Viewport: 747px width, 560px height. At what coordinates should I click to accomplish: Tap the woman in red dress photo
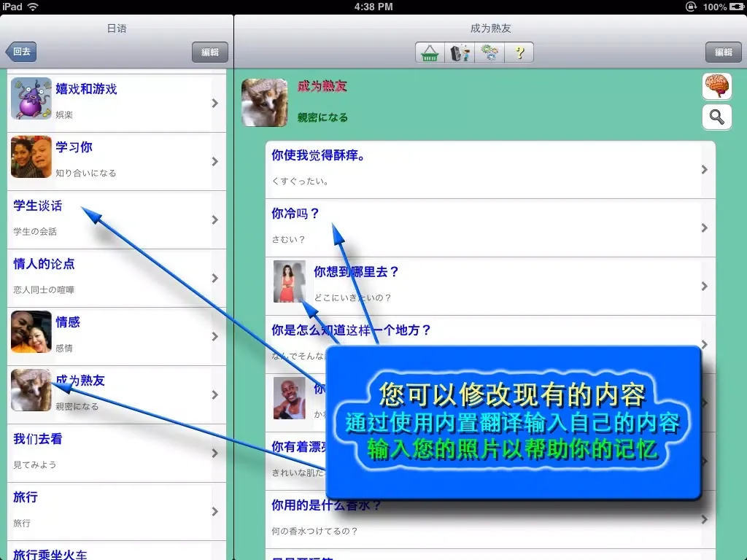point(289,281)
